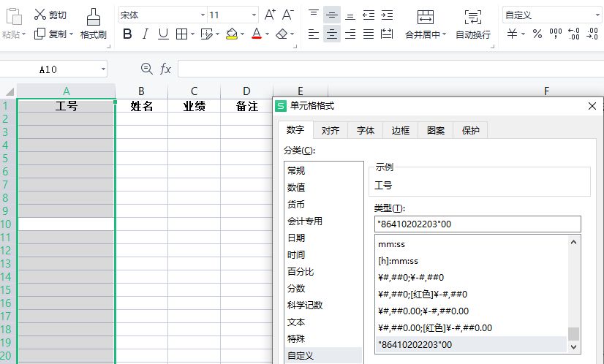Decrease font size with A- icon
Screen dimensions: 604x364
(288, 15)
